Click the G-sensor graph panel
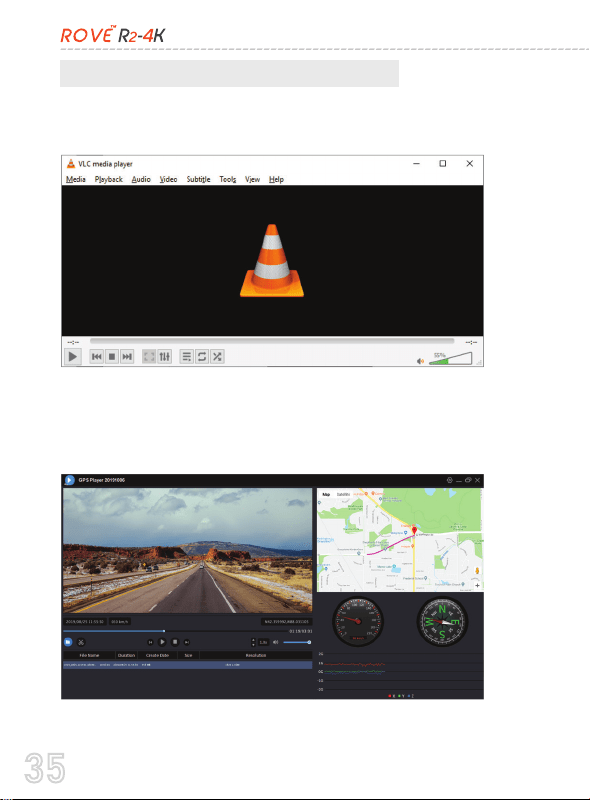The image size is (590, 800). [x=400, y=673]
